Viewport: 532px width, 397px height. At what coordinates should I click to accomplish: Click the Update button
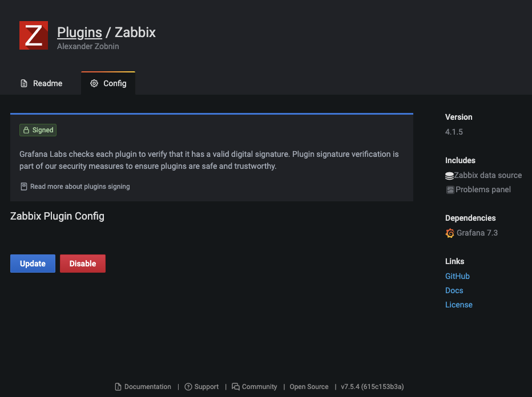tap(33, 264)
